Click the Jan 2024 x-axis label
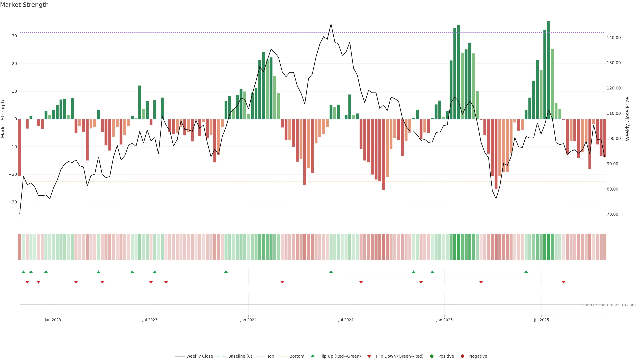Viewport: 644px width, 362px height. (x=248, y=320)
